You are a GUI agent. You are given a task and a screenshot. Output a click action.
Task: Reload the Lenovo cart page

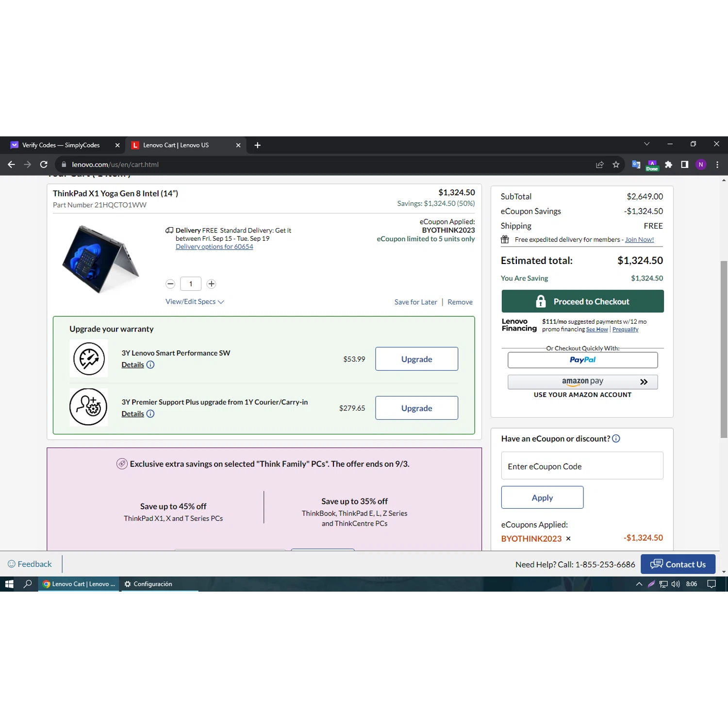(44, 165)
